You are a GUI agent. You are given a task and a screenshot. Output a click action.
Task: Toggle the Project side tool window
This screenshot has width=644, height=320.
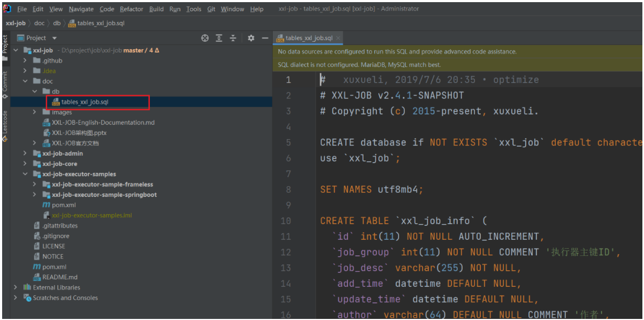pos(5,45)
